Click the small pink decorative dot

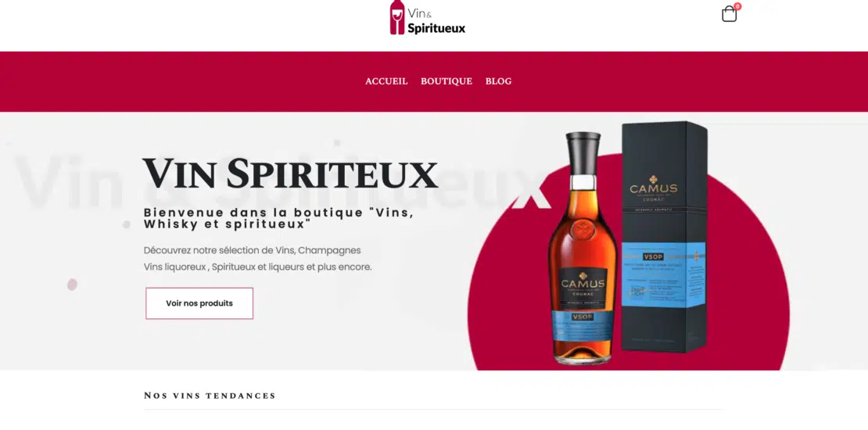coord(72,285)
